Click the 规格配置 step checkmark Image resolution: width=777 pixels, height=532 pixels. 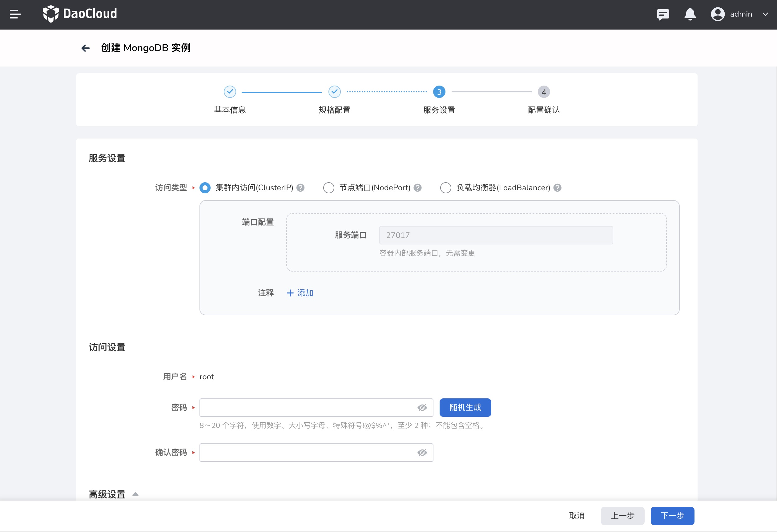pos(334,92)
